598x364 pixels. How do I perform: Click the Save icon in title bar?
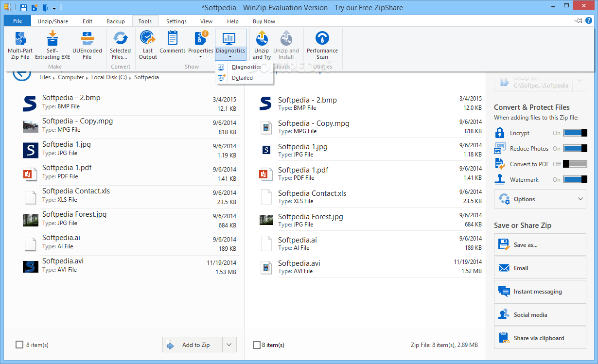point(23,8)
